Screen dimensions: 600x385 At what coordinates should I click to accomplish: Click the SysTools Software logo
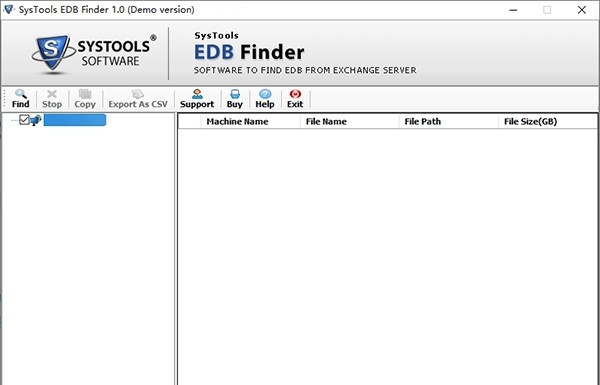point(94,54)
